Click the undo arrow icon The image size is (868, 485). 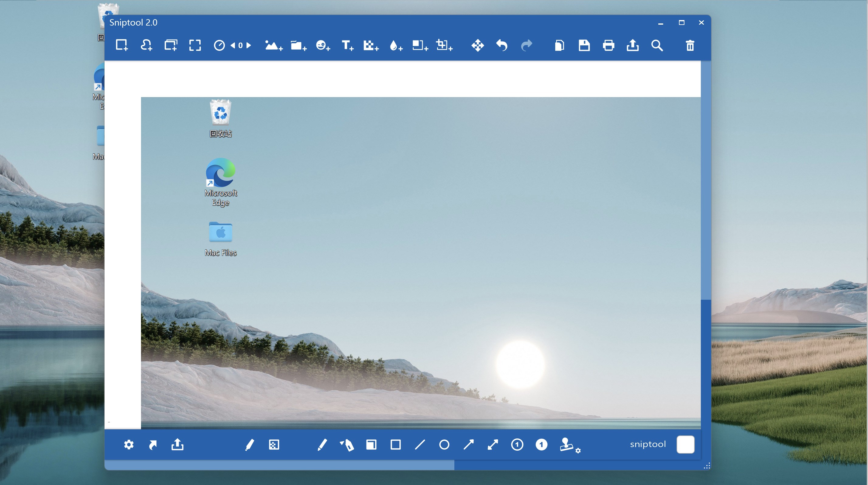(502, 45)
